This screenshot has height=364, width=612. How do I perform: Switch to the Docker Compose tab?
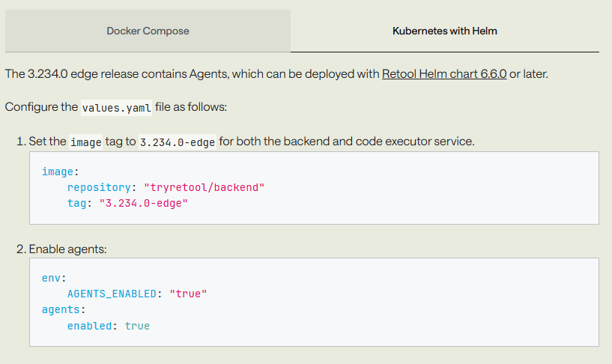point(148,31)
